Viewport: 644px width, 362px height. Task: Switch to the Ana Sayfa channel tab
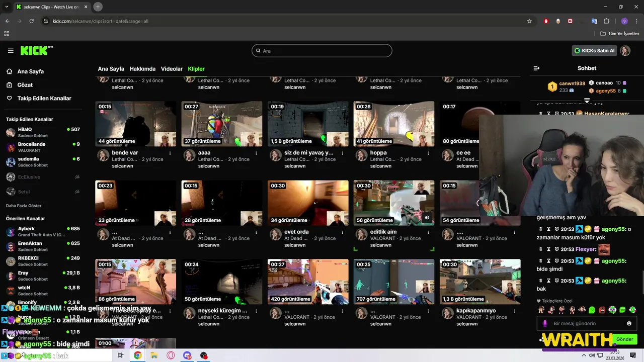click(111, 69)
